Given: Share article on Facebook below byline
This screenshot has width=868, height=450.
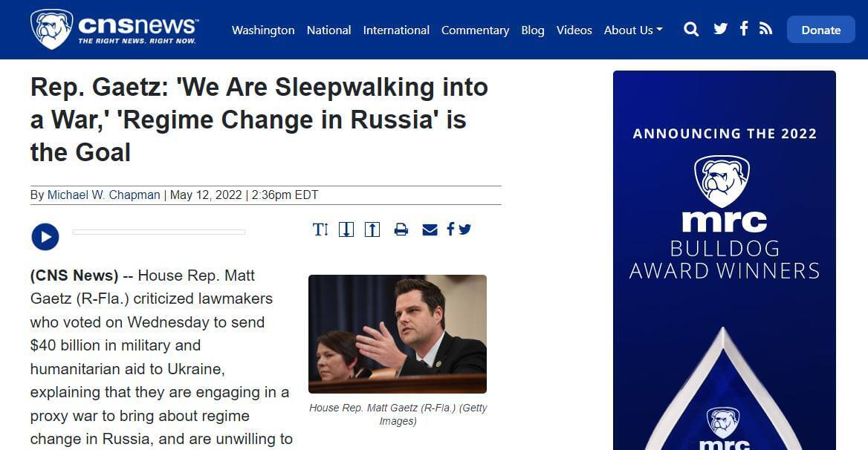Looking at the screenshot, I should (450, 229).
